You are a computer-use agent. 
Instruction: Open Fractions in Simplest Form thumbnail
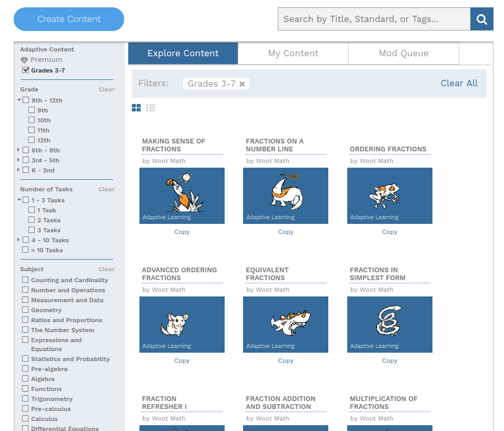pos(389,324)
